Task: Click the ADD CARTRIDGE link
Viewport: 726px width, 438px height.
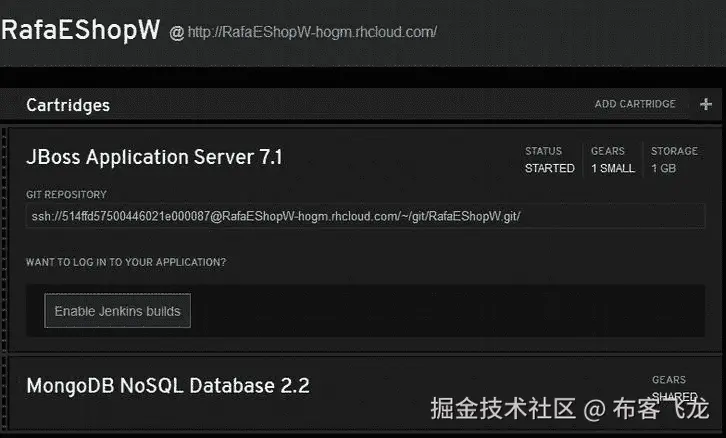Action: (635, 104)
